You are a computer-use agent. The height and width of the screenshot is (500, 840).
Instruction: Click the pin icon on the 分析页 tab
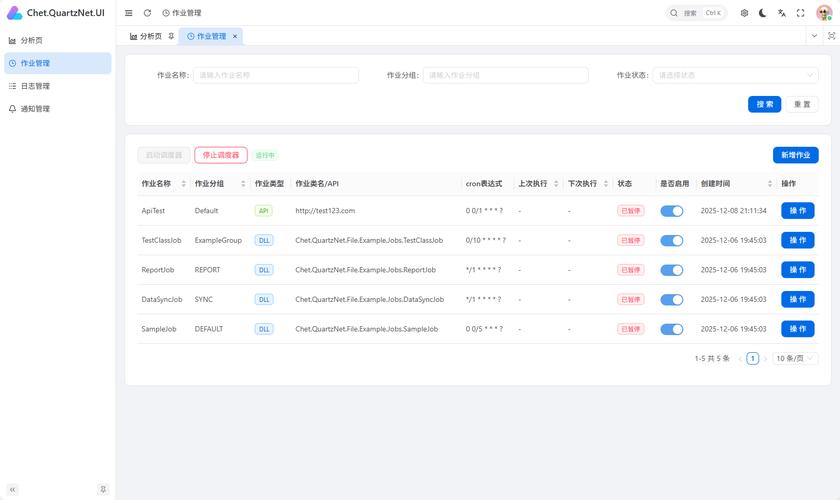(x=171, y=36)
